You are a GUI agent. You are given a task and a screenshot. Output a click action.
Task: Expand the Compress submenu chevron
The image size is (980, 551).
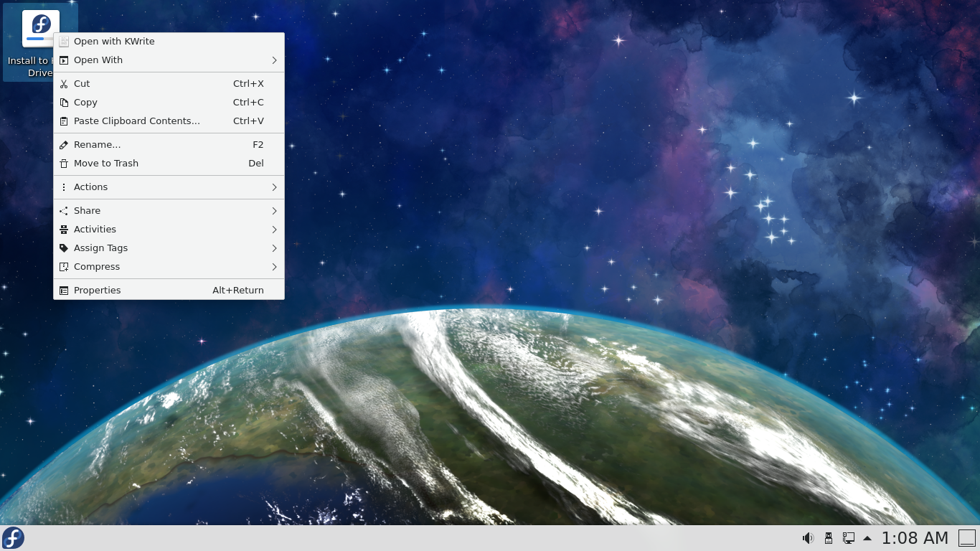coord(274,267)
